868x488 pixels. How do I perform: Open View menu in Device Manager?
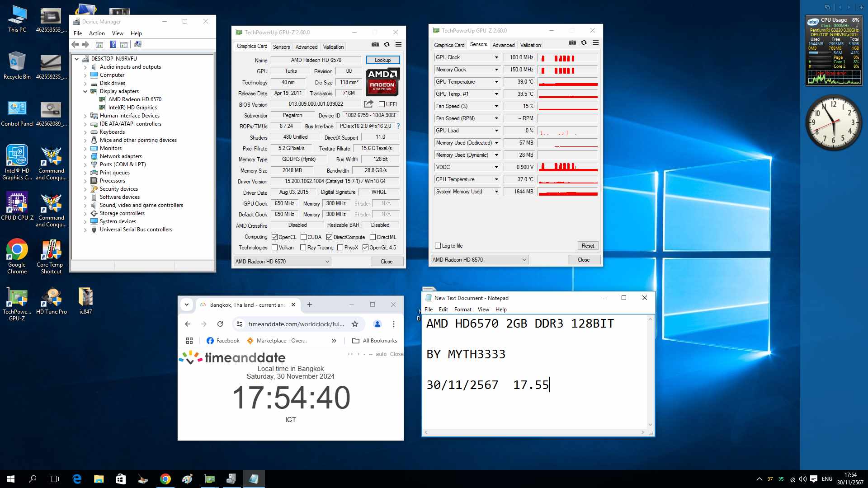tap(118, 33)
